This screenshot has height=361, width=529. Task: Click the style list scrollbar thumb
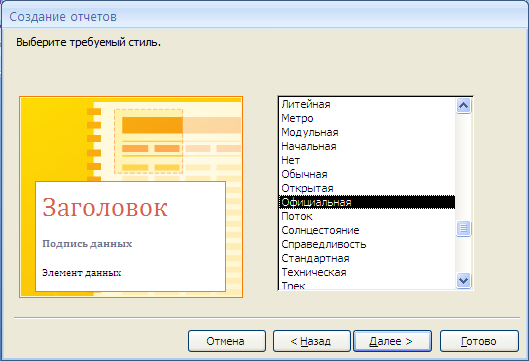464,228
